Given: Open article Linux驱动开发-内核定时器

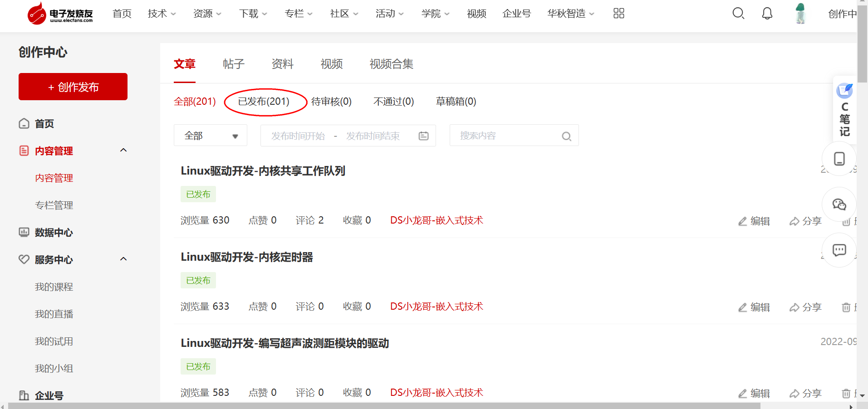Looking at the screenshot, I should (x=247, y=257).
